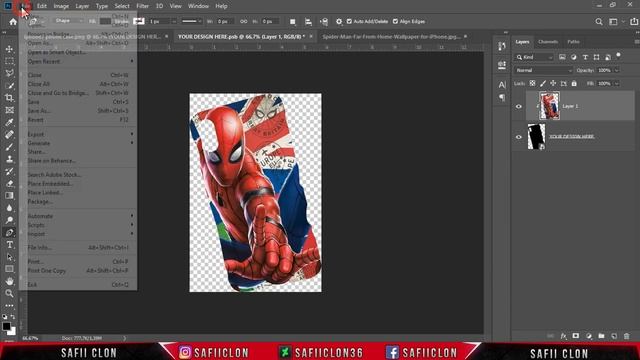Toggle Auto Add/Delete checkbox

[349, 21]
